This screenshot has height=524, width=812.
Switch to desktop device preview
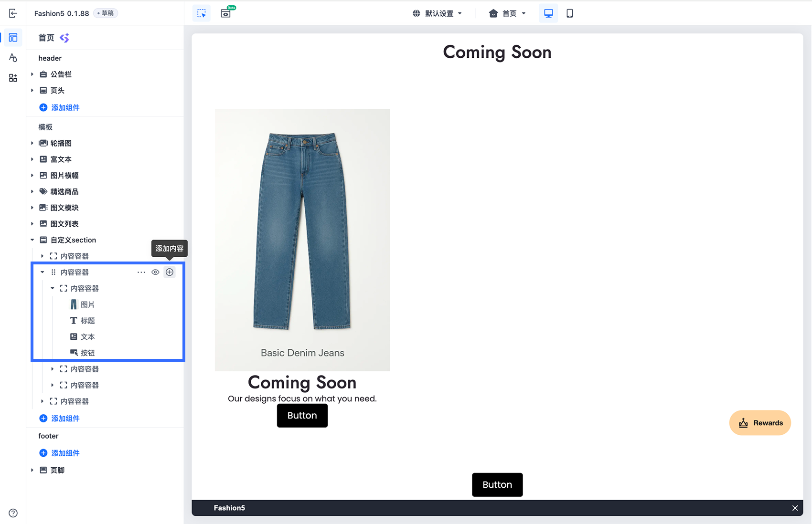click(548, 13)
